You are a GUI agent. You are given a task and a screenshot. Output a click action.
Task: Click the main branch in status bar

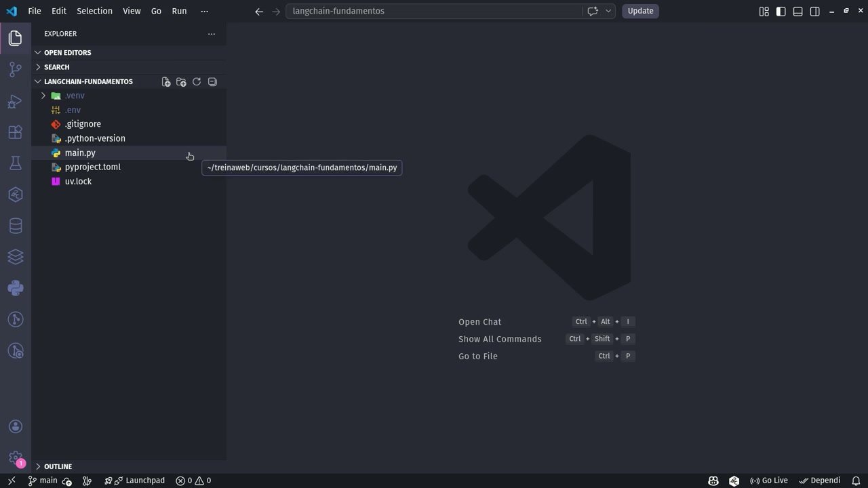[43, 481]
